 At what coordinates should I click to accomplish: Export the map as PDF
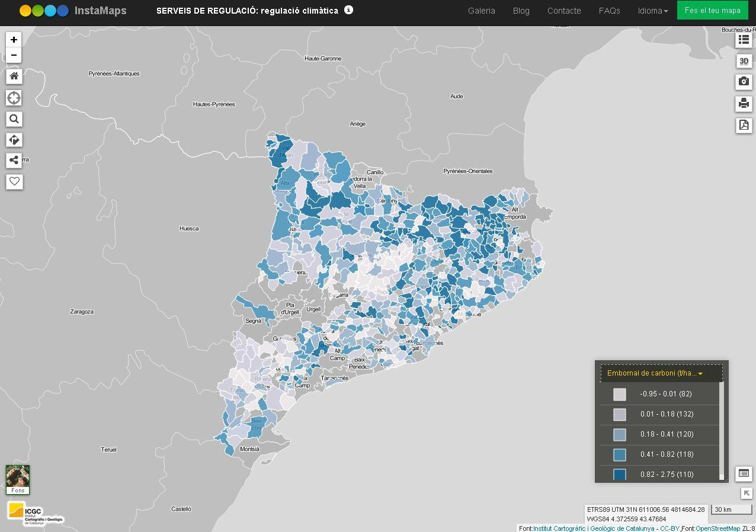744,125
